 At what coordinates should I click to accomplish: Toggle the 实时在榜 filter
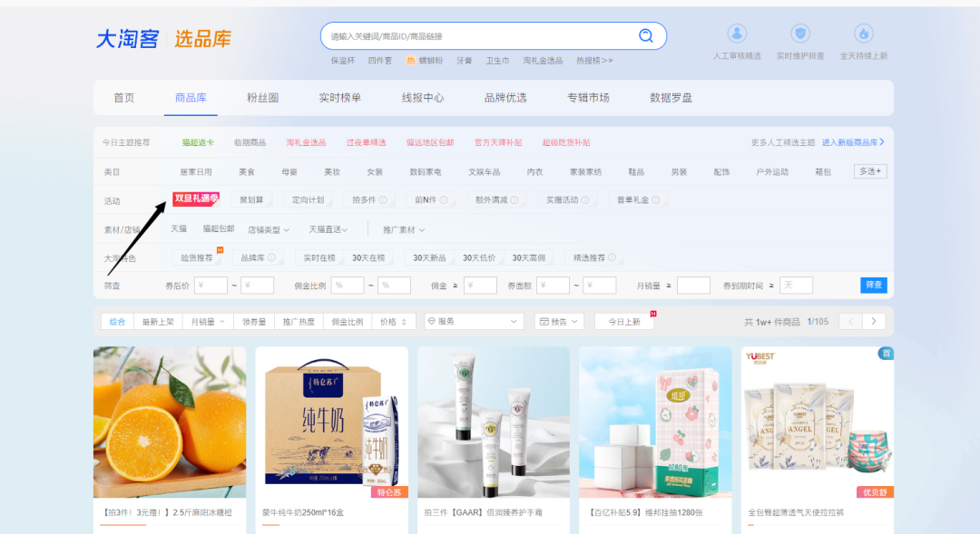pyautogui.click(x=318, y=257)
